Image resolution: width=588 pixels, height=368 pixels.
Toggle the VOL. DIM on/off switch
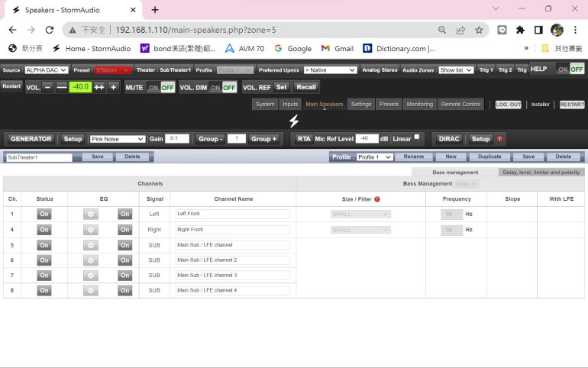tap(223, 87)
